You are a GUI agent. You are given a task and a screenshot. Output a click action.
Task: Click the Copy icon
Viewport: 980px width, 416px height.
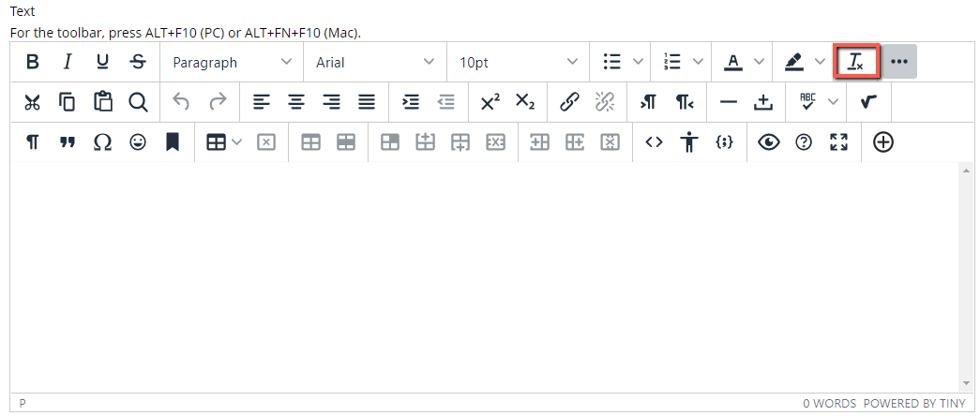[x=68, y=102]
